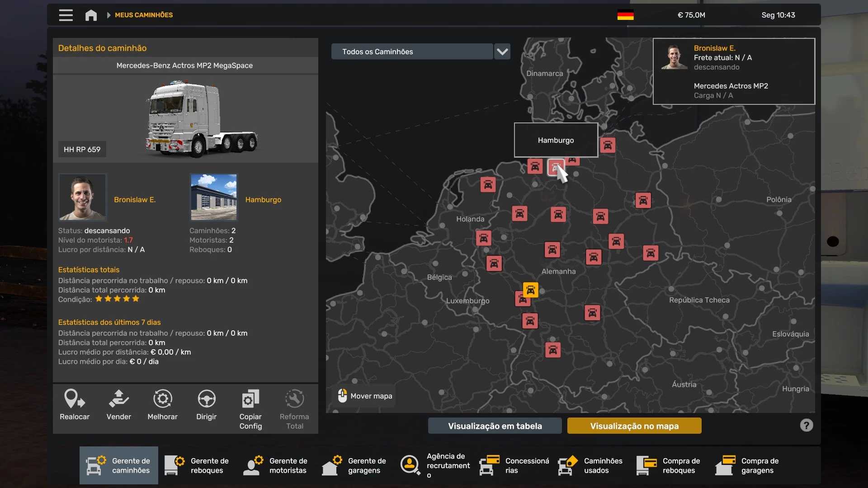
Task: Click the Bronislaw E. driver name link
Action: pyautogui.click(x=135, y=200)
